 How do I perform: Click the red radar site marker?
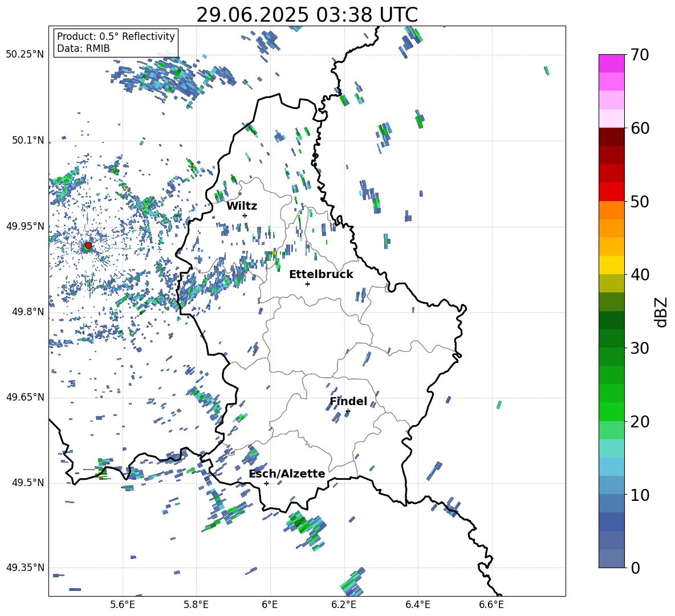(88, 246)
